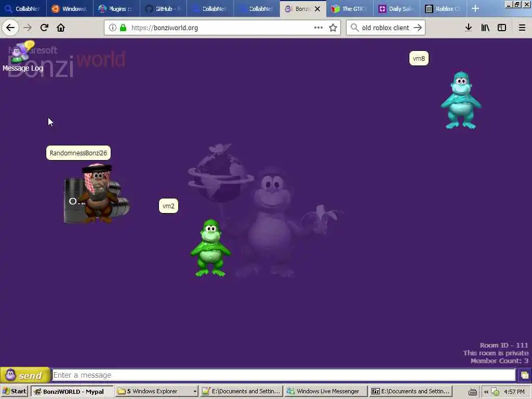Open the library bookshelf icon
This screenshot has width=532, height=399.
point(485,28)
